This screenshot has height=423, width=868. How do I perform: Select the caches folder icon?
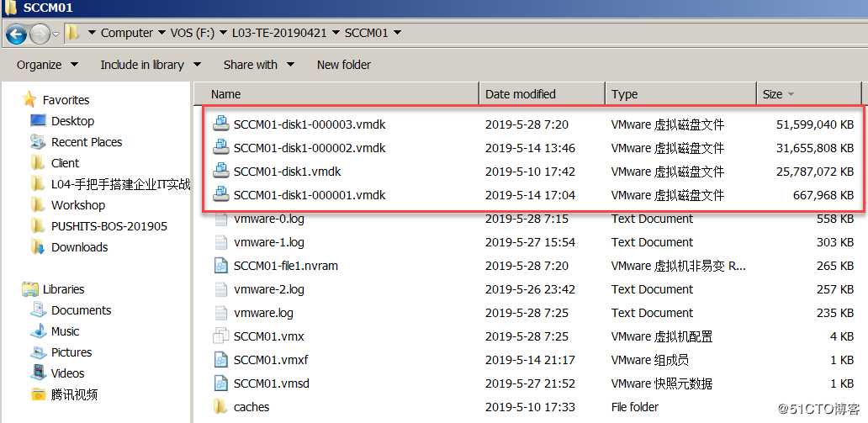click(x=220, y=407)
